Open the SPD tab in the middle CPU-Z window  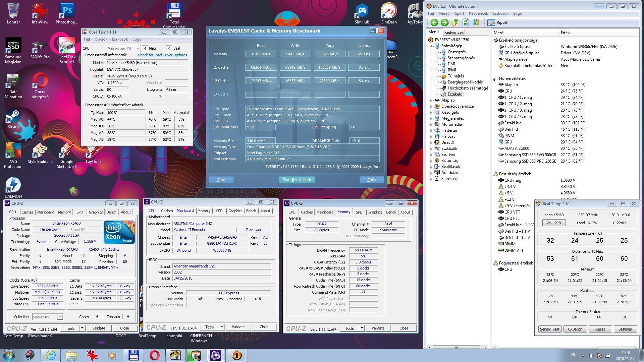pyautogui.click(x=219, y=211)
